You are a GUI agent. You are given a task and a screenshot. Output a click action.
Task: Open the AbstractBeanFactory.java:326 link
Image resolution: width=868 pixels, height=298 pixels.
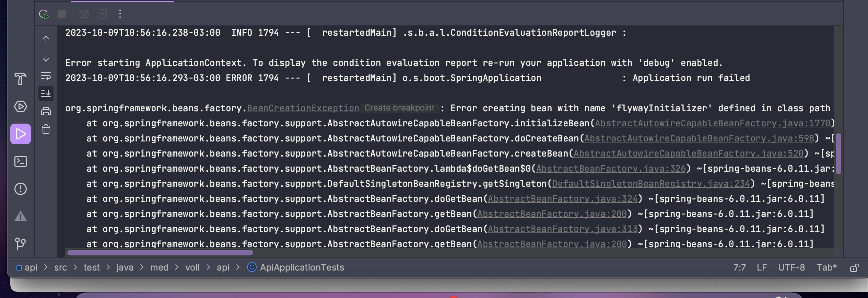coord(611,169)
